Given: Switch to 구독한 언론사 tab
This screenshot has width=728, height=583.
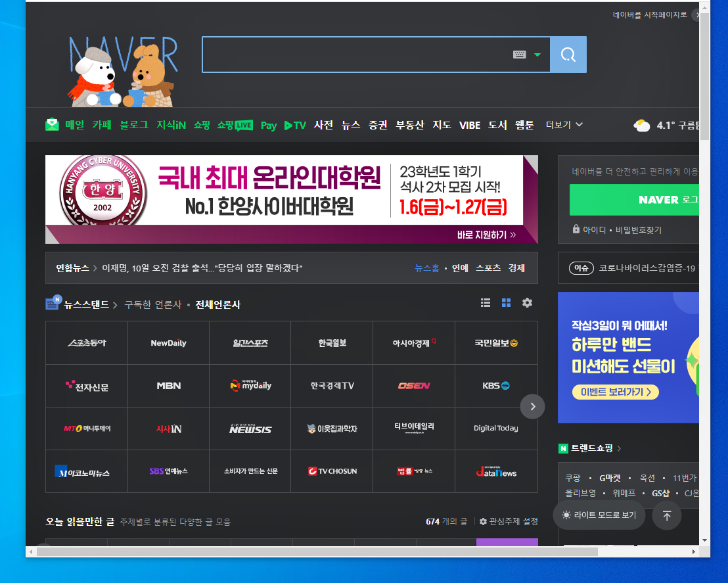Looking at the screenshot, I should (x=152, y=305).
